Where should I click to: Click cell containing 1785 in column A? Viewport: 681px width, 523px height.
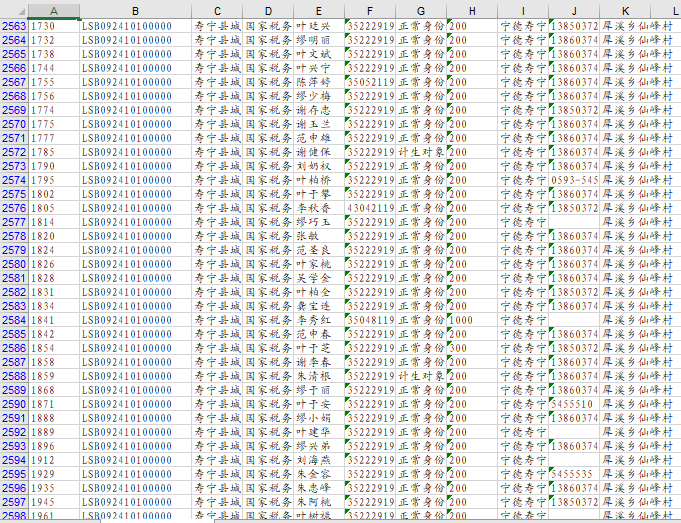coord(54,152)
